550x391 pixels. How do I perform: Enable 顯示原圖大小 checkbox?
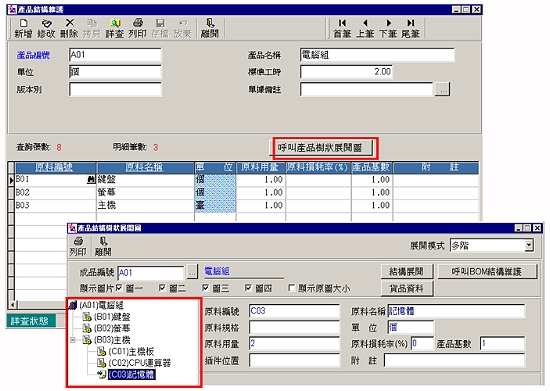(x=291, y=288)
